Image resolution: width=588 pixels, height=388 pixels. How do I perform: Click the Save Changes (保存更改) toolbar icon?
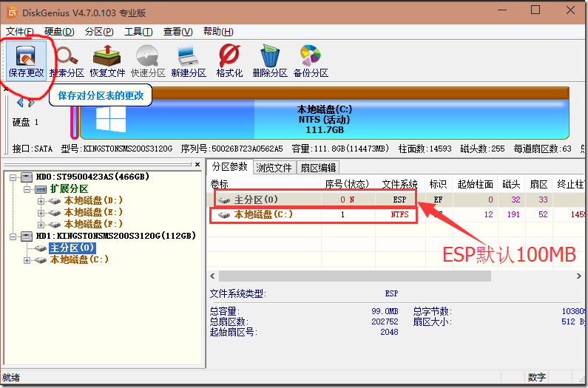[x=26, y=61]
